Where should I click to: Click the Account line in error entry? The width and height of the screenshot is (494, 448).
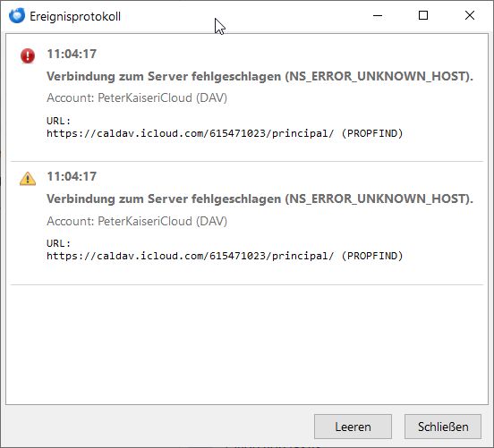click(137, 97)
